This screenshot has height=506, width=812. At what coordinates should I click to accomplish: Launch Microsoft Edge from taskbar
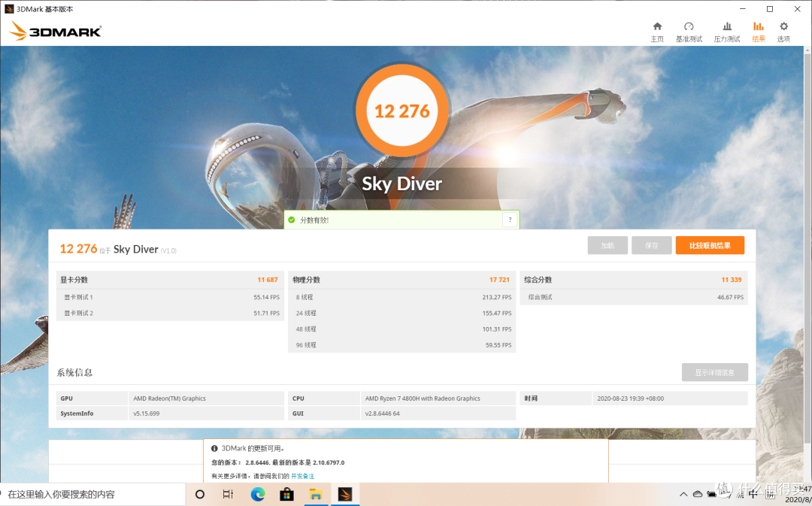(257, 494)
